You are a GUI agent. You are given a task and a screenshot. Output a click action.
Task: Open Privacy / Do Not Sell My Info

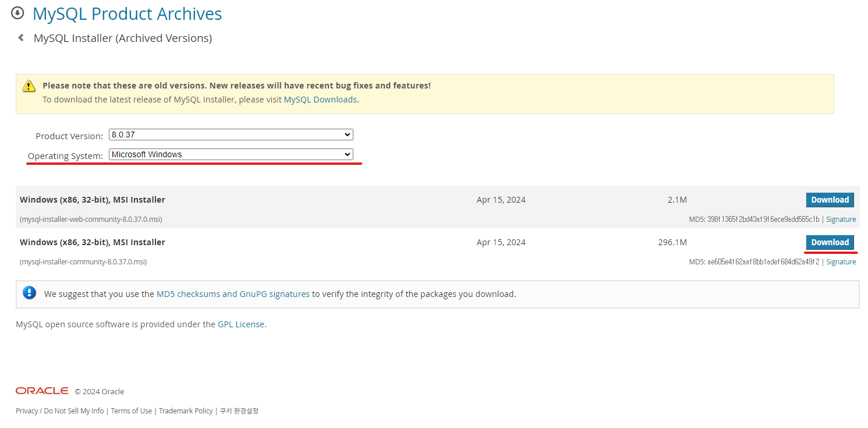[x=60, y=411]
